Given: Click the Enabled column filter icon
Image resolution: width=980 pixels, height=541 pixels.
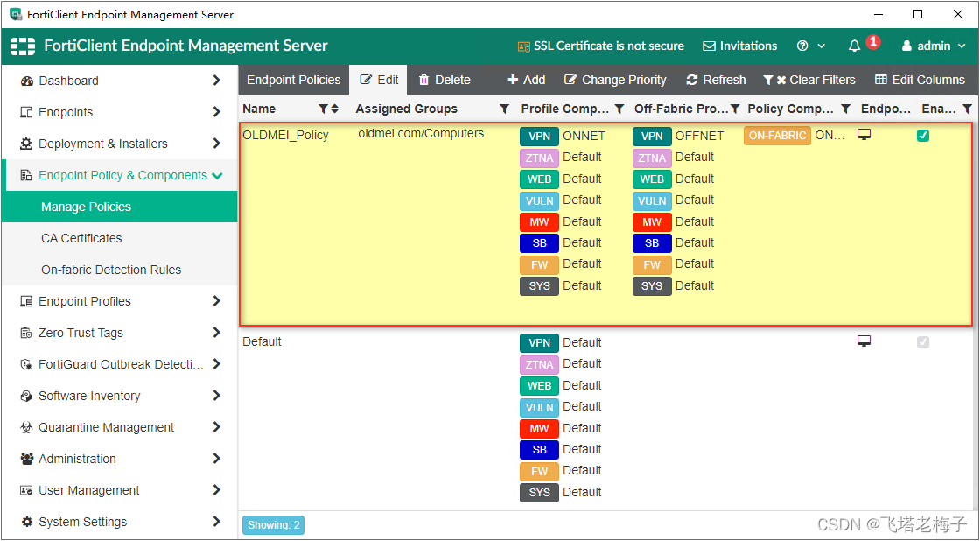Looking at the screenshot, I should [x=967, y=109].
